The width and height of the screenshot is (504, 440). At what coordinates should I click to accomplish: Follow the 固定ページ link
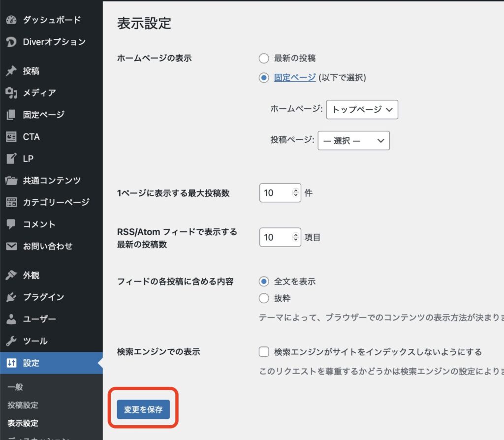pyautogui.click(x=294, y=78)
